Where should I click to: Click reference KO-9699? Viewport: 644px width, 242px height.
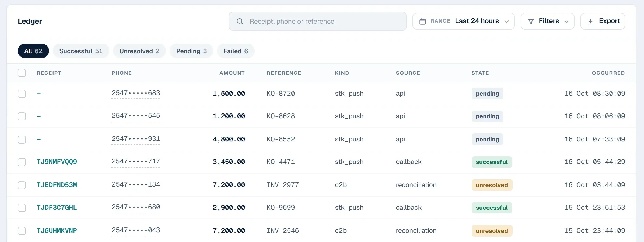[x=281, y=208]
